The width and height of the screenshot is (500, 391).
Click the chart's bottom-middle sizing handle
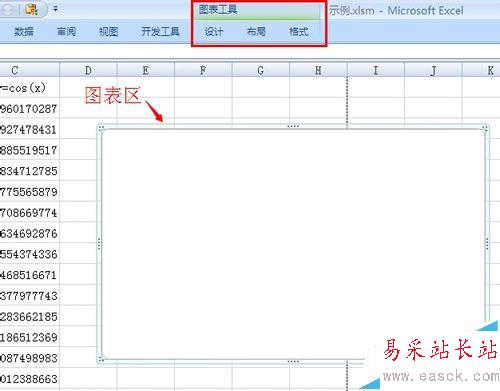(x=293, y=361)
